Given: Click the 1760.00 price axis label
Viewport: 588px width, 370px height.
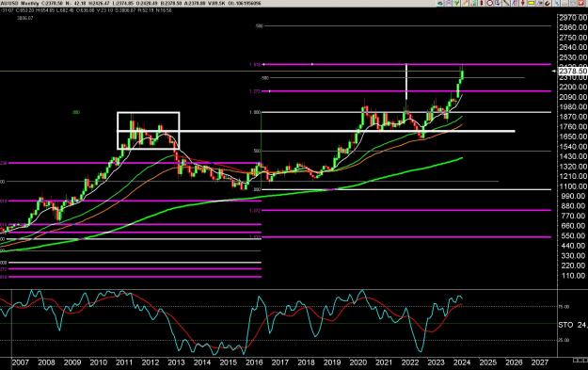Looking at the screenshot, I should pyautogui.click(x=573, y=126).
